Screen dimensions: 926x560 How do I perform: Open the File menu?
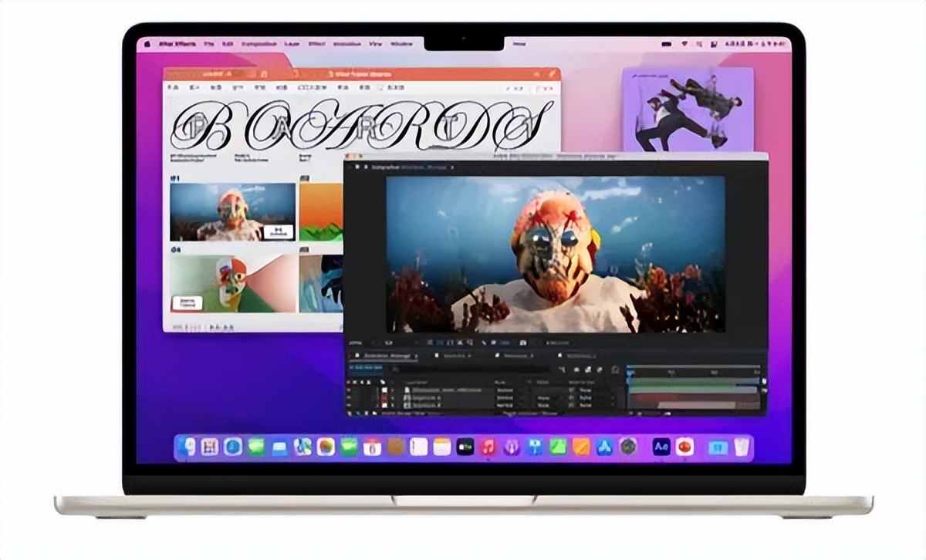pos(209,44)
